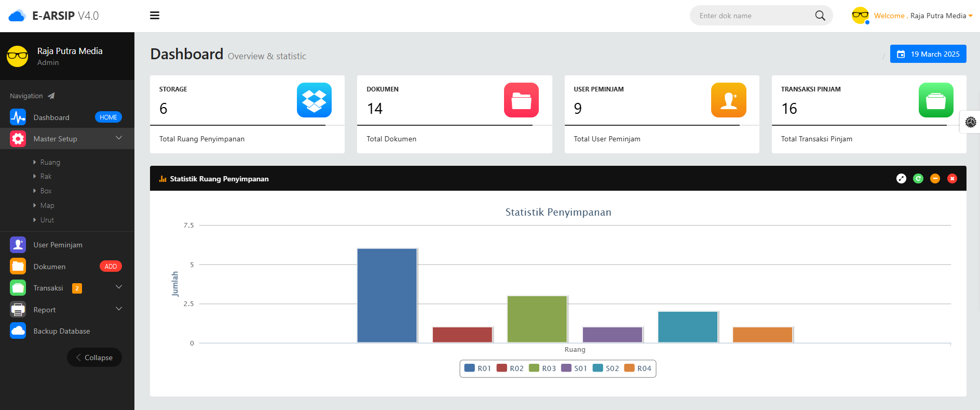The height and width of the screenshot is (410, 980).
Task: Click the hamburger menu icon
Action: 154,16
